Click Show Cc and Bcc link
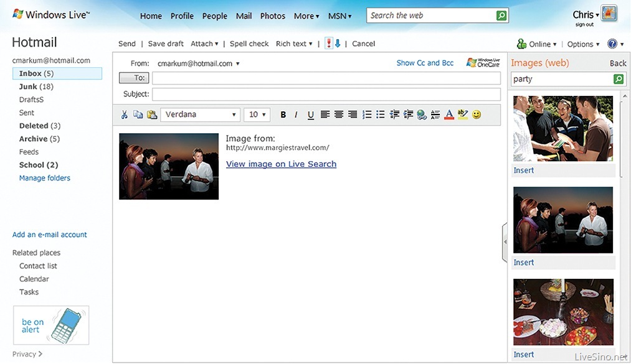Viewport: 631px width, 364px height. (x=425, y=63)
